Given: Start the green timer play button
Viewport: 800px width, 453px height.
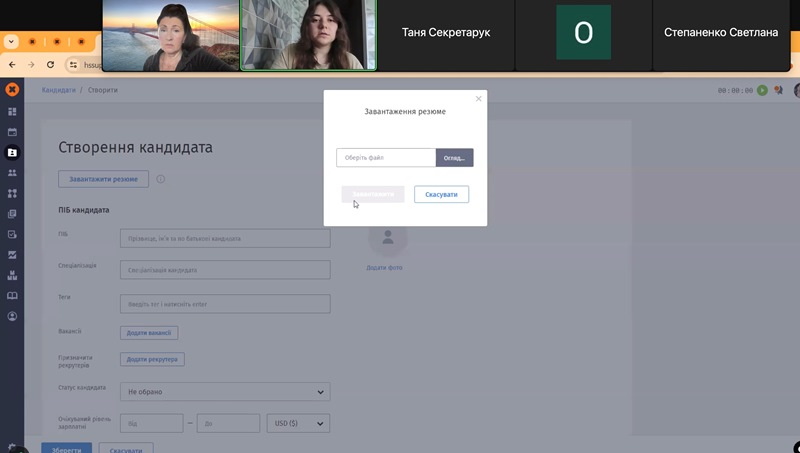Looking at the screenshot, I should point(762,90).
